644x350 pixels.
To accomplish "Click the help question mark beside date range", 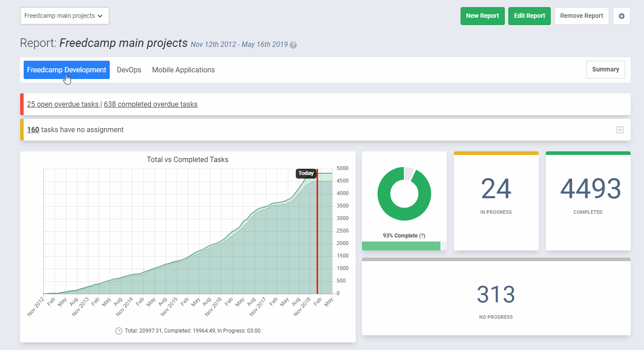I will 293,45.
